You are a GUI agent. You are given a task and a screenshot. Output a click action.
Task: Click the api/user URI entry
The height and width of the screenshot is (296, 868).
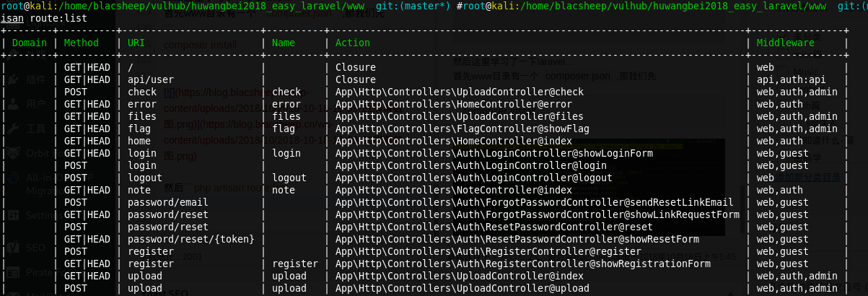[150, 79]
